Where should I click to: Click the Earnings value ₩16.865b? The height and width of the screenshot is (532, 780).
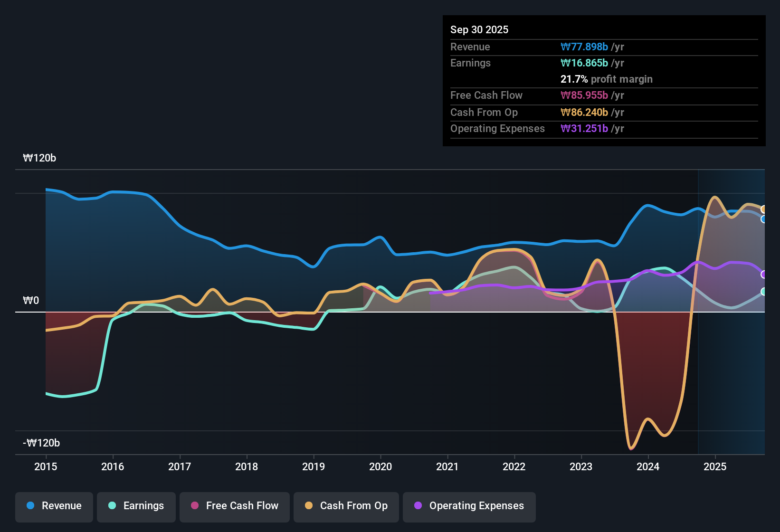click(x=584, y=63)
